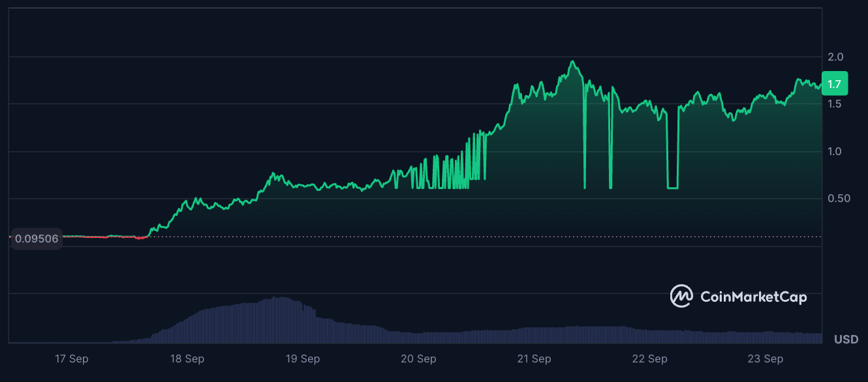This screenshot has width=868, height=382.
Task: Click the 1.0 price axis label
Action: 835,151
